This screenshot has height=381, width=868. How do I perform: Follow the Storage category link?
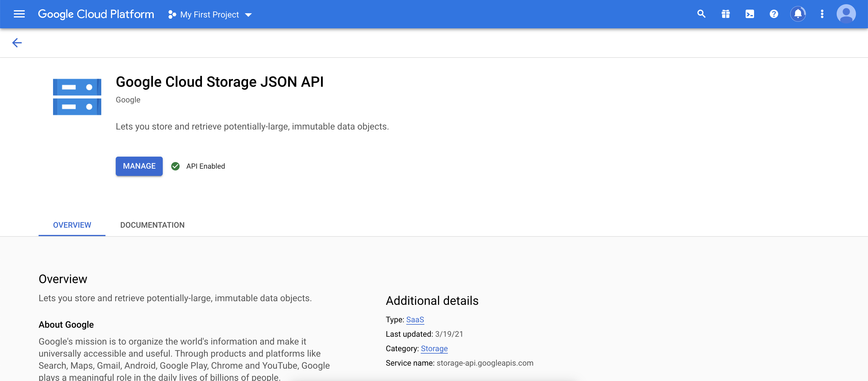(434, 349)
